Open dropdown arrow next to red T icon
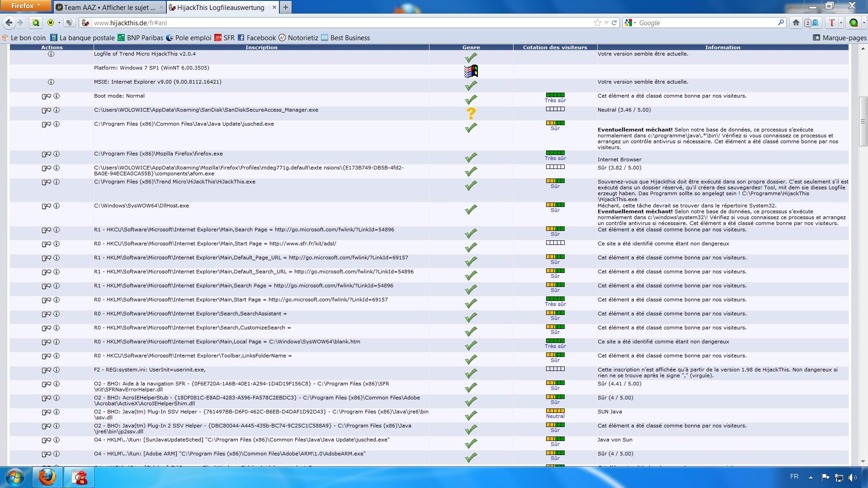The width and height of the screenshot is (868, 488). 841,23
